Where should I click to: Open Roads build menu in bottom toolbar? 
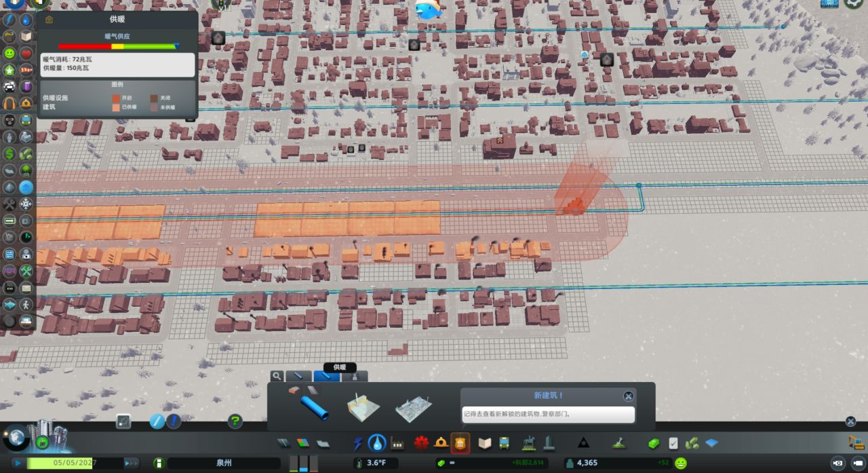click(x=285, y=443)
